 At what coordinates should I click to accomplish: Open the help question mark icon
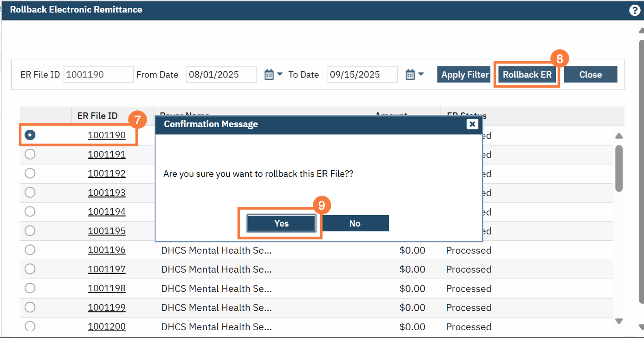coord(634,10)
